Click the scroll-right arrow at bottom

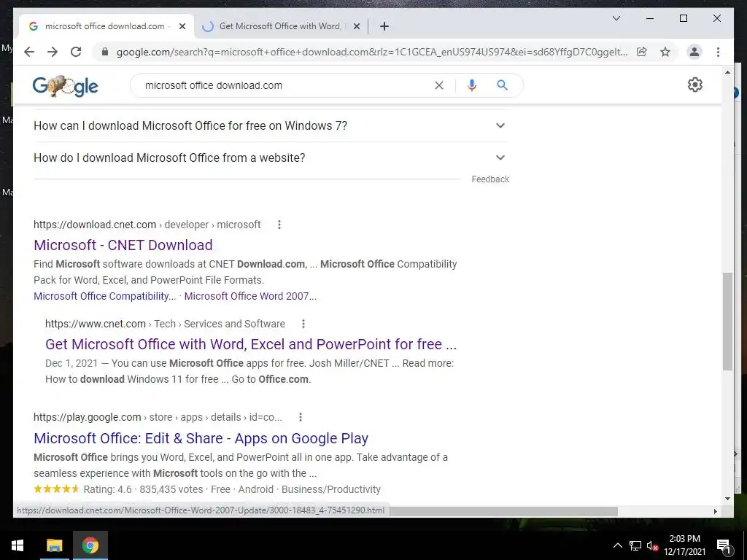coord(715,511)
